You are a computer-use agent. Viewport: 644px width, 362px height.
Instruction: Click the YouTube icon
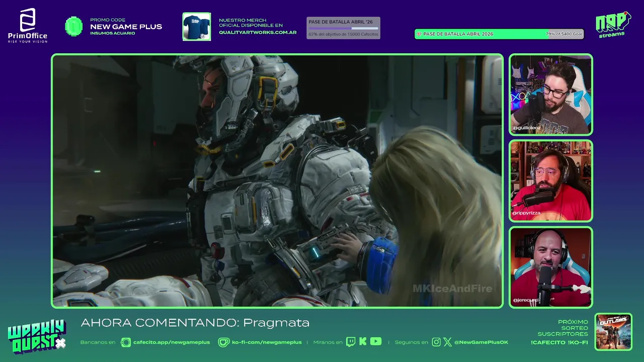pos(376,341)
